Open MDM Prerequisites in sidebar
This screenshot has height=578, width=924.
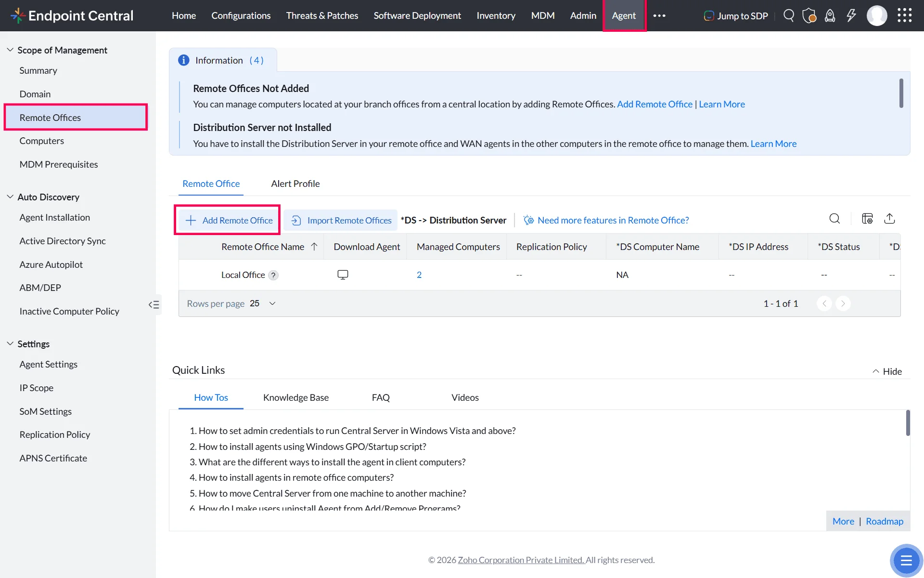click(x=59, y=164)
